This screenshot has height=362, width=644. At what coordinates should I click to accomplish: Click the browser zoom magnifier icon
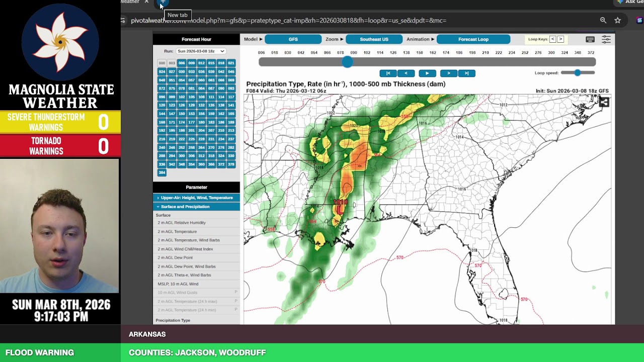pyautogui.click(x=603, y=20)
